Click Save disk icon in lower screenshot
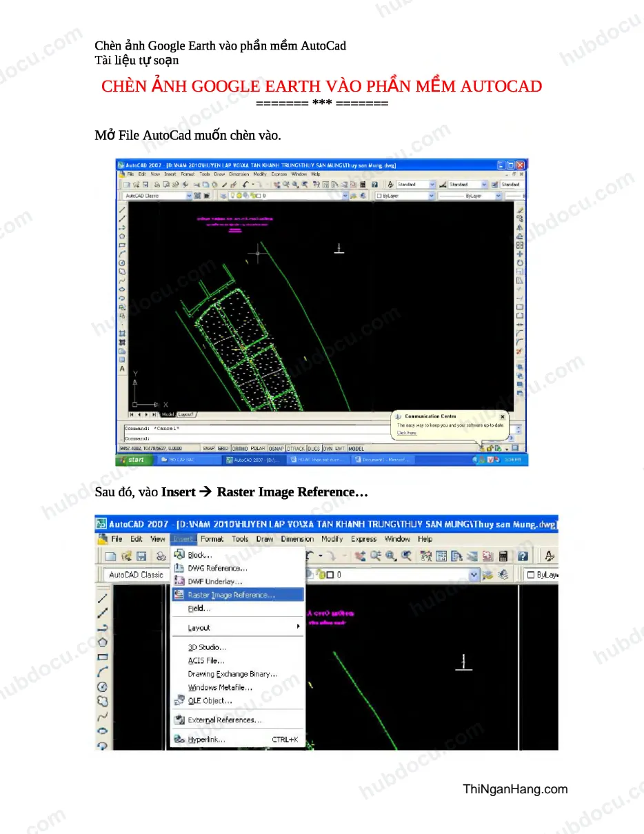The image size is (644, 834). click(x=141, y=556)
